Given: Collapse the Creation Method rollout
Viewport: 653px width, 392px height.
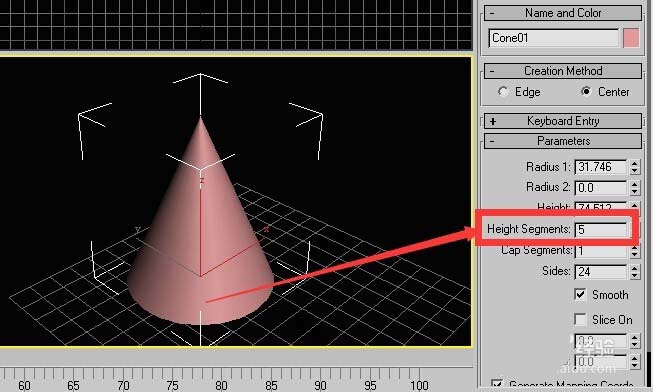Looking at the screenshot, I should (x=563, y=71).
